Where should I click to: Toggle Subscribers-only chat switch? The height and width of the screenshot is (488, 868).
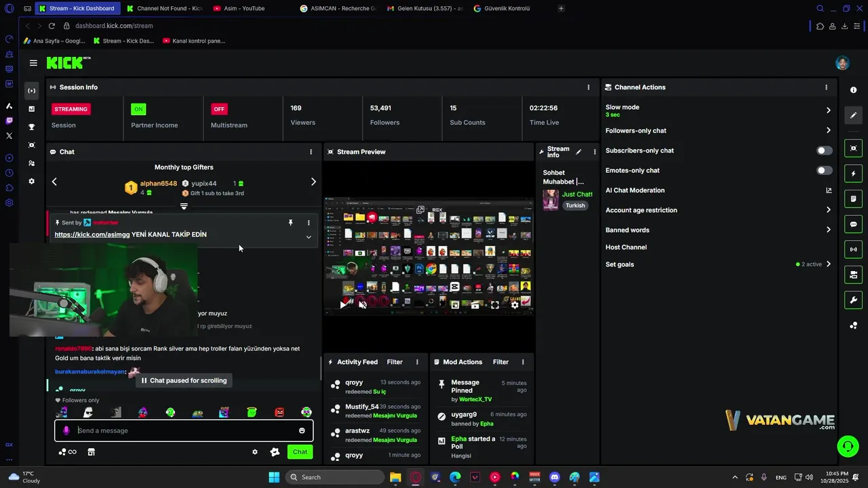pyautogui.click(x=824, y=150)
